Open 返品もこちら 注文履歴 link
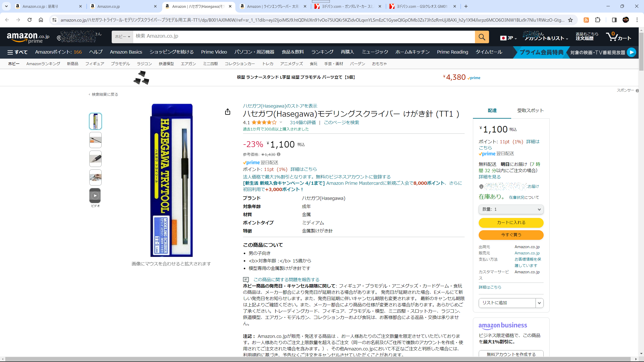Image resolution: width=644 pixels, height=362 pixels. (587, 36)
